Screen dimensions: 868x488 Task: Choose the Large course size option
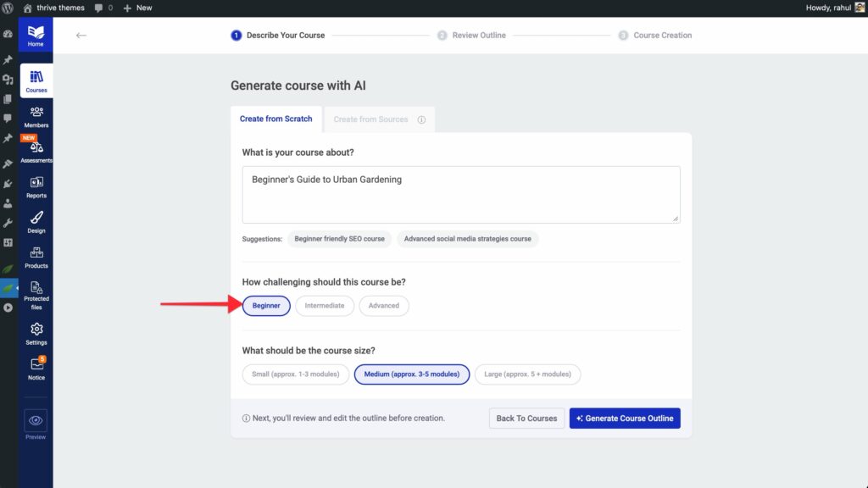coord(527,374)
